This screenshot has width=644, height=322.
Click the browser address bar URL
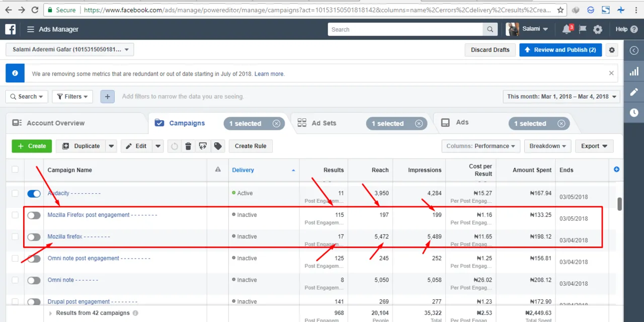[x=316, y=10]
